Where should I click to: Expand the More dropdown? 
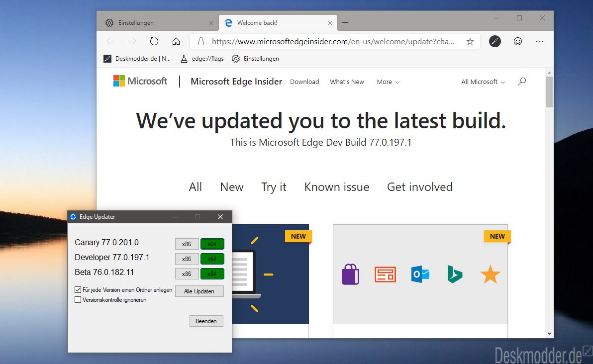[388, 82]
